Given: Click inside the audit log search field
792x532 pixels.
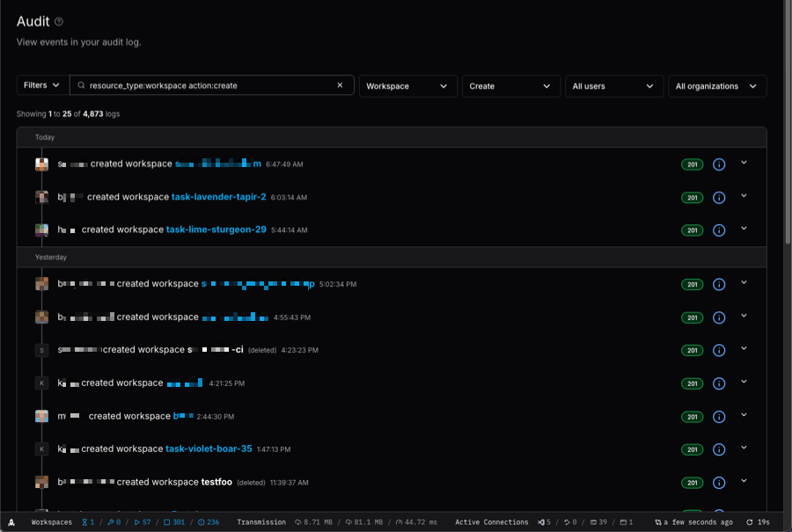Looking at the screenshot, I should point(211,85).
